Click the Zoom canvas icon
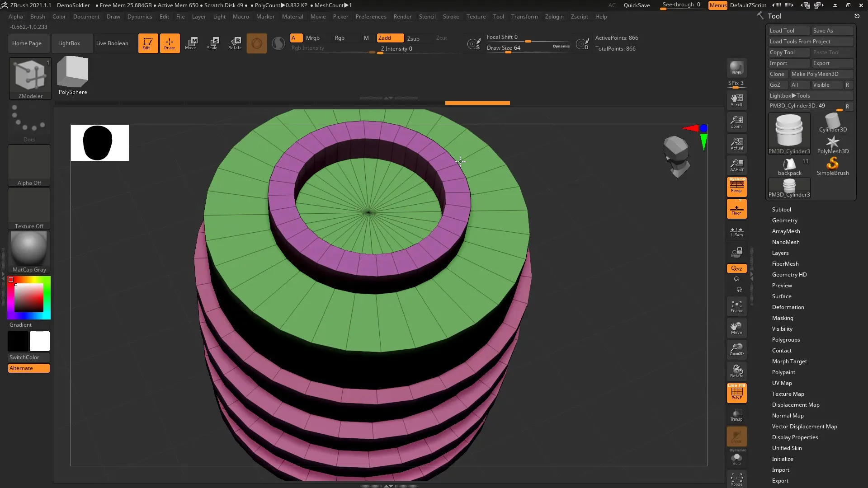This screenshot has width=868, height=488. 736,122
